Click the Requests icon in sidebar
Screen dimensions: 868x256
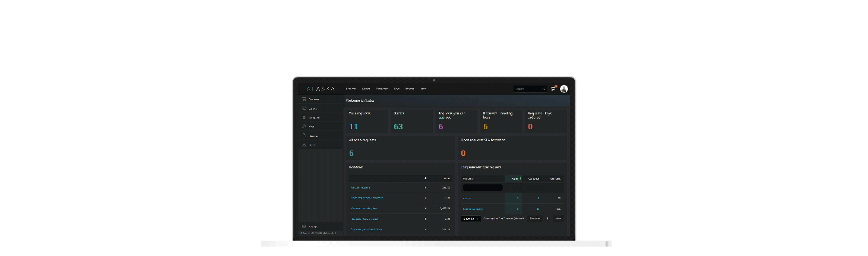[x=304, y=99]
